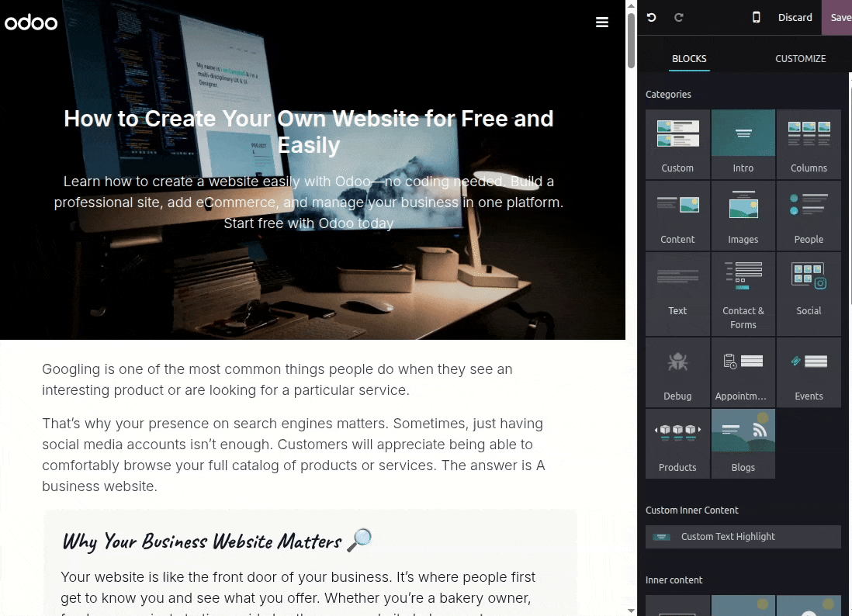Image resolution: width=852 pixels, height=616 pixels.
Task: Switch to the CUSTOMIZE tab
Action: point(800,59)
